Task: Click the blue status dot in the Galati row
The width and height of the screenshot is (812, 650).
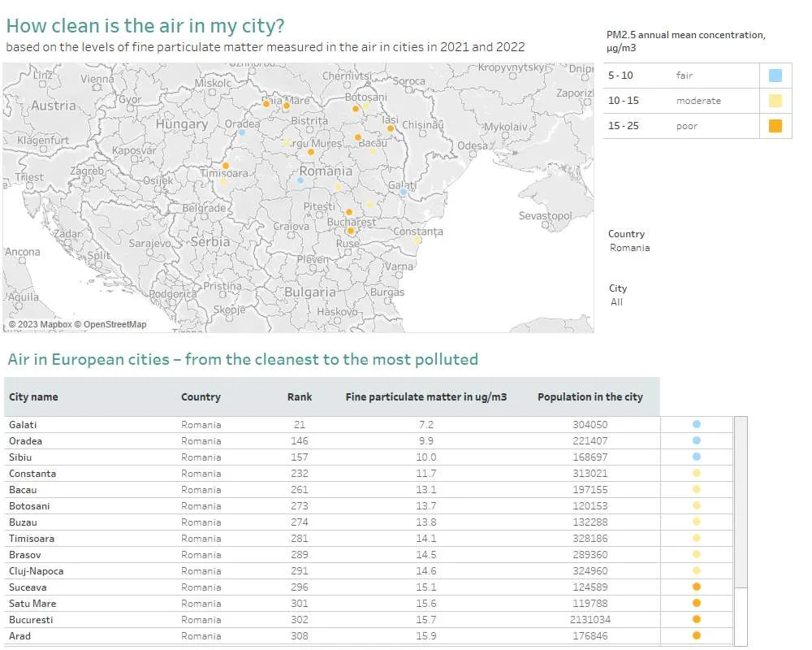Action: [x=696, y=424]
